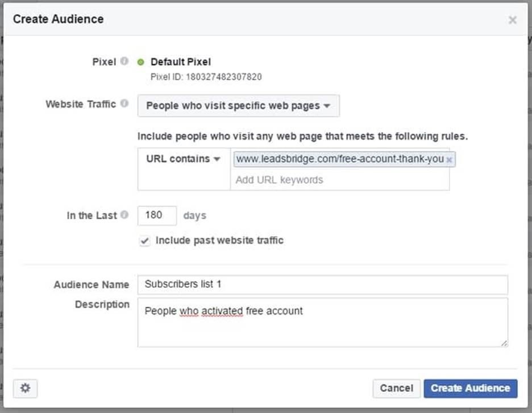Click the Cancel button
The width and height of the screenshot is (532, 413).
point(396,389)
